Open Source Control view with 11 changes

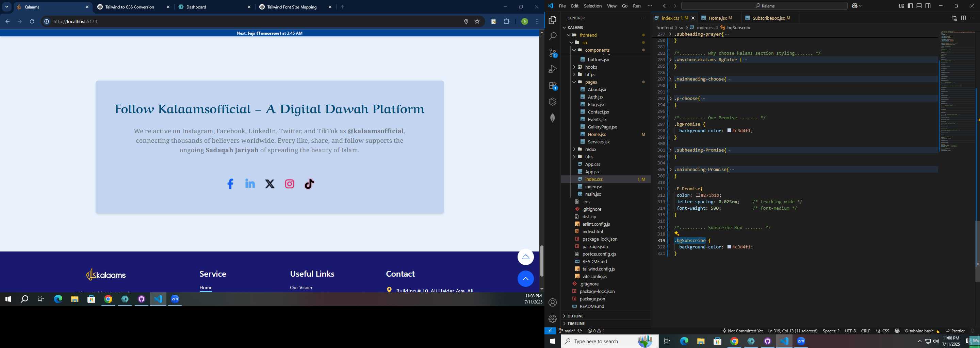pos(552,53)
